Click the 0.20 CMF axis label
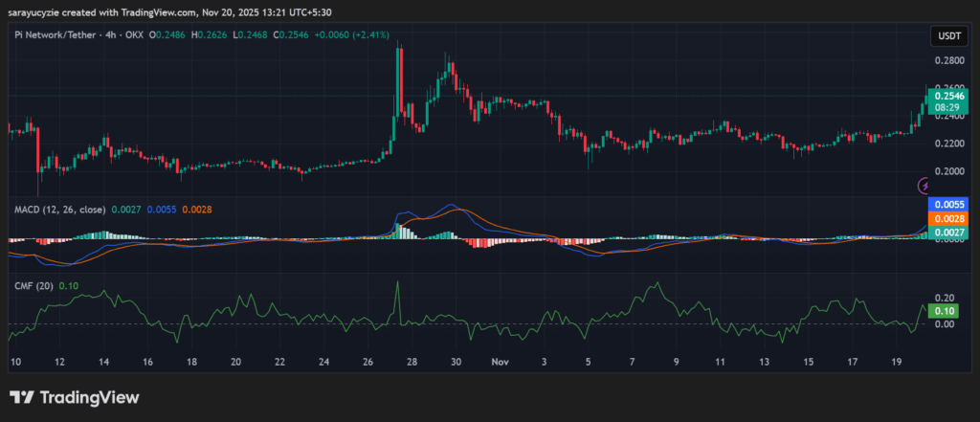The height and width of the screenshot is (422, 980). click(945, 298)
